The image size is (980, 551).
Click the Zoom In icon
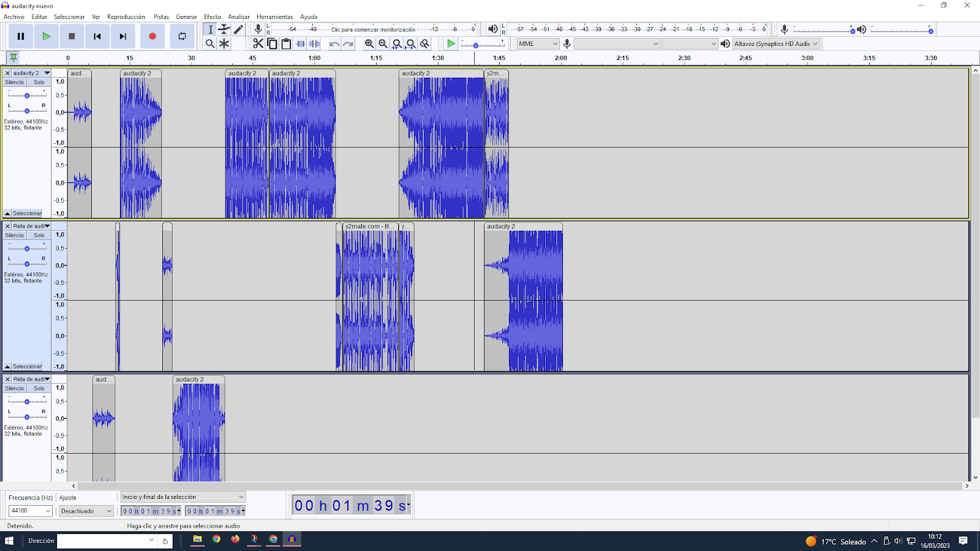[369, 43]
